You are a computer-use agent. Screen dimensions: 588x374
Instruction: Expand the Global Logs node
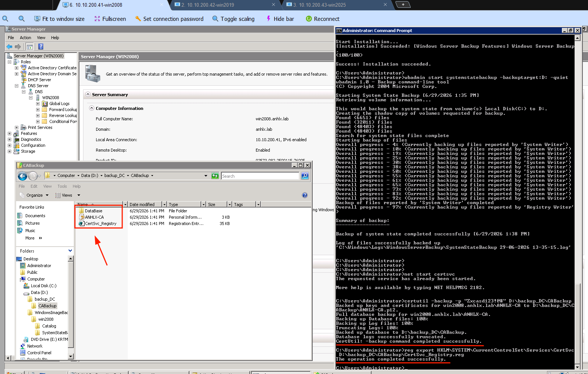tap(38, 104)
